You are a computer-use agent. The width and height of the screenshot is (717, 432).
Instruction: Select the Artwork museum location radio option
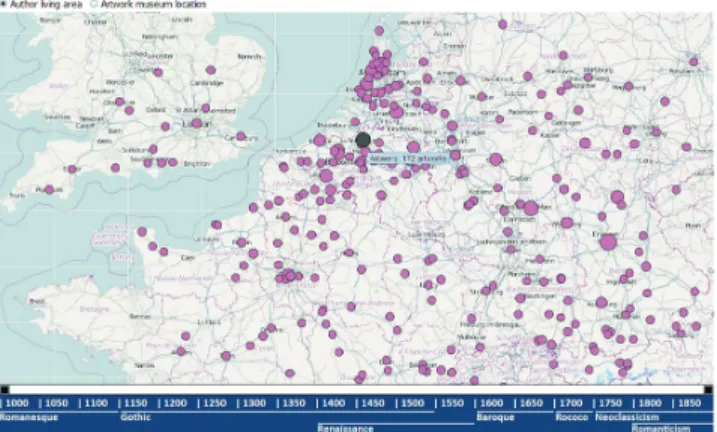click(95, 4)
